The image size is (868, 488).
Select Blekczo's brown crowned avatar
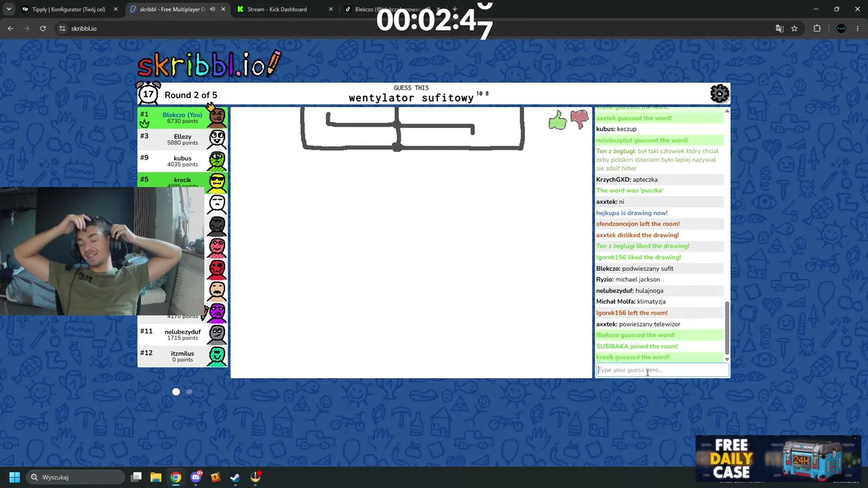click(x=217, y=117)
